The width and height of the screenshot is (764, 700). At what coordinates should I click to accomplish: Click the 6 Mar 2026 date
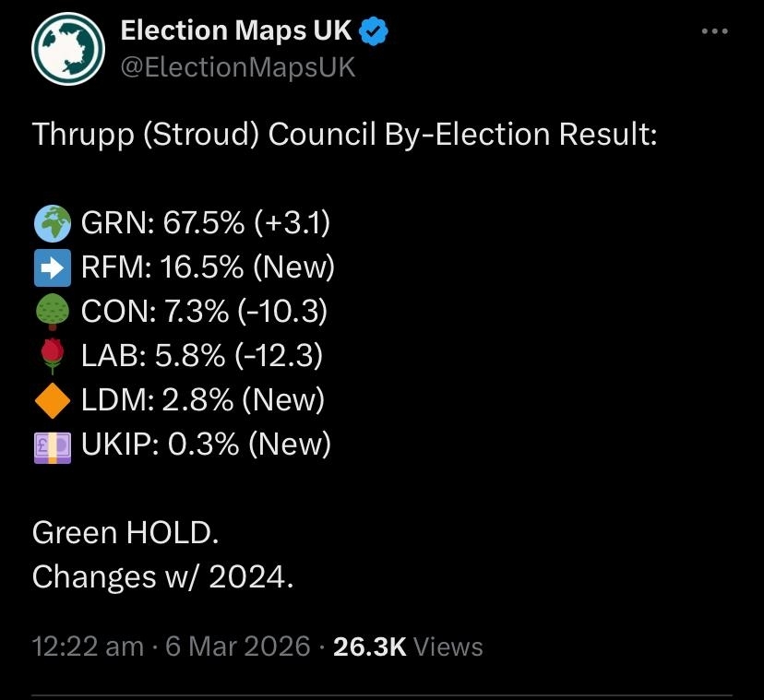[237, 647]
